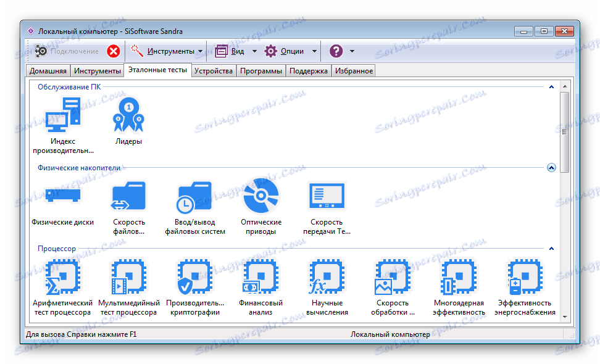Viewport: 600px width, 364px height.
Task: Collapse the Процессор section
Action: 551,249
